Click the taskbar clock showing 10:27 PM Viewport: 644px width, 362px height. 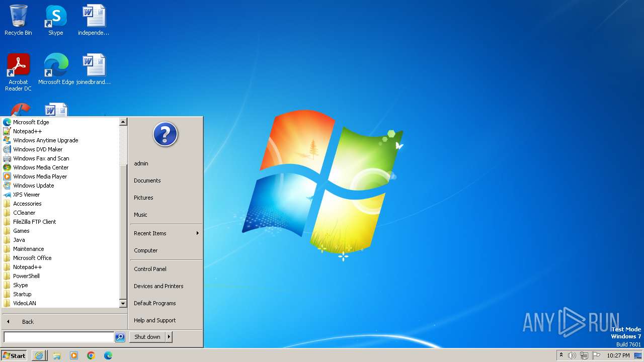618,355
